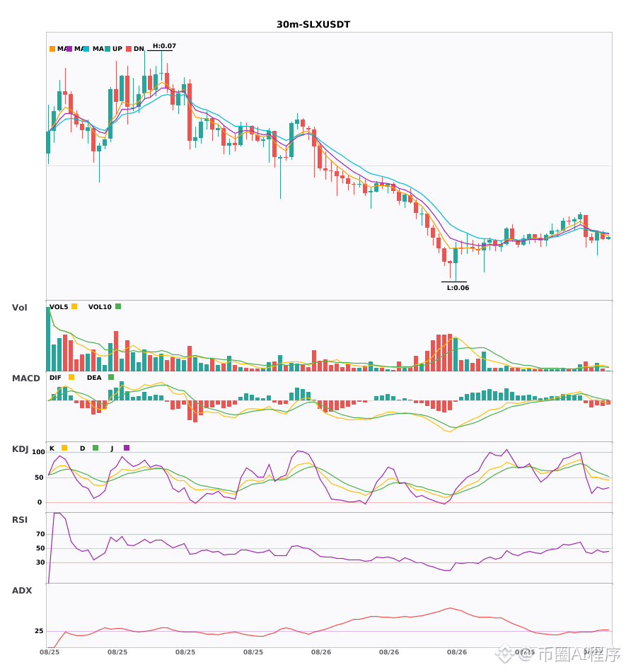The height and width of the screenshot is (672, 626).
Task: Click the L:0.06 low price marker
Action: [458, 288]
